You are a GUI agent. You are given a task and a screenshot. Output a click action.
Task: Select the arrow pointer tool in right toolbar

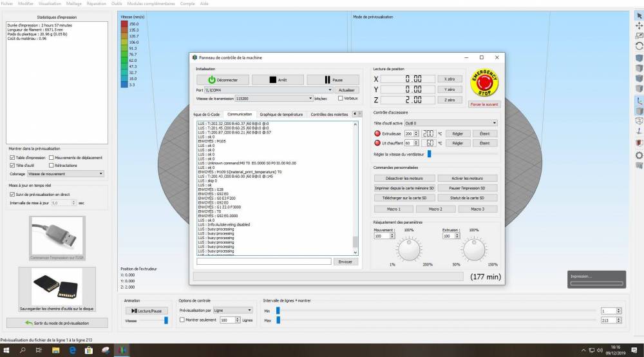coord(639,15)
